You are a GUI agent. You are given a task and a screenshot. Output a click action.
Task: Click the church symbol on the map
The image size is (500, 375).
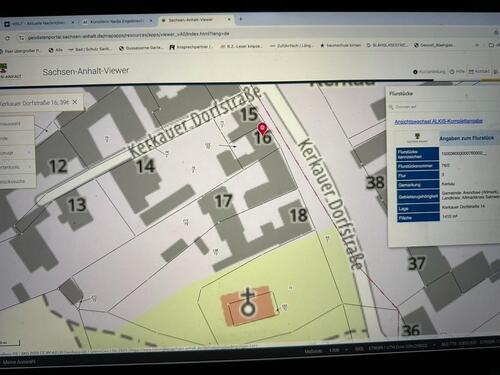(x=247, y=302)
